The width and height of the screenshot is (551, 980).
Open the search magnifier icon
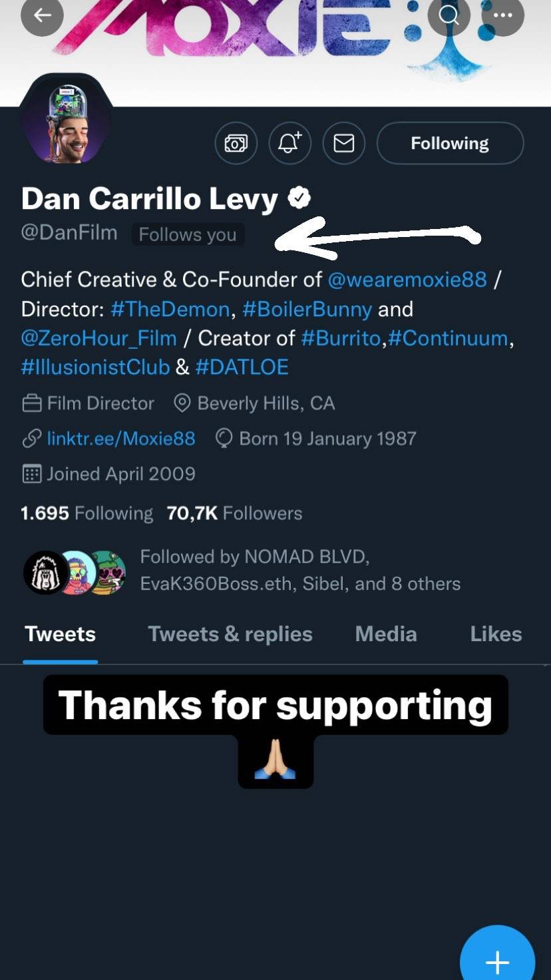click(x=449, y=15)
